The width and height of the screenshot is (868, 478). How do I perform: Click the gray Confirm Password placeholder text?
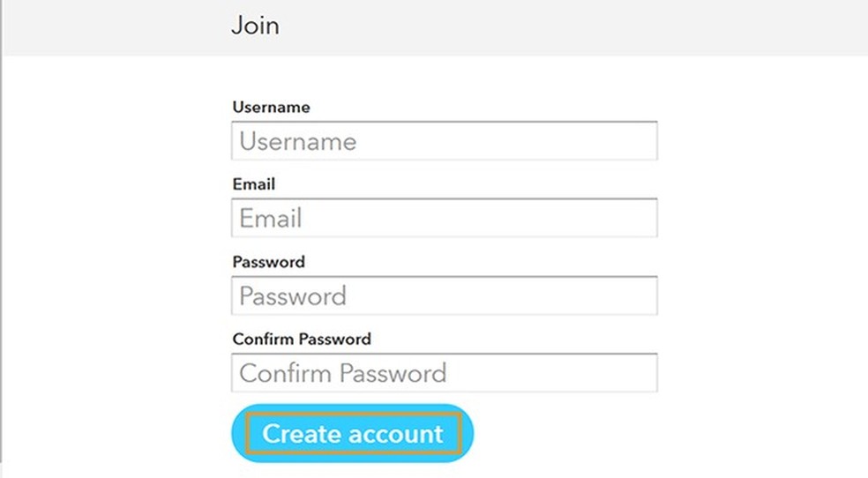click(x=342, y=373)
